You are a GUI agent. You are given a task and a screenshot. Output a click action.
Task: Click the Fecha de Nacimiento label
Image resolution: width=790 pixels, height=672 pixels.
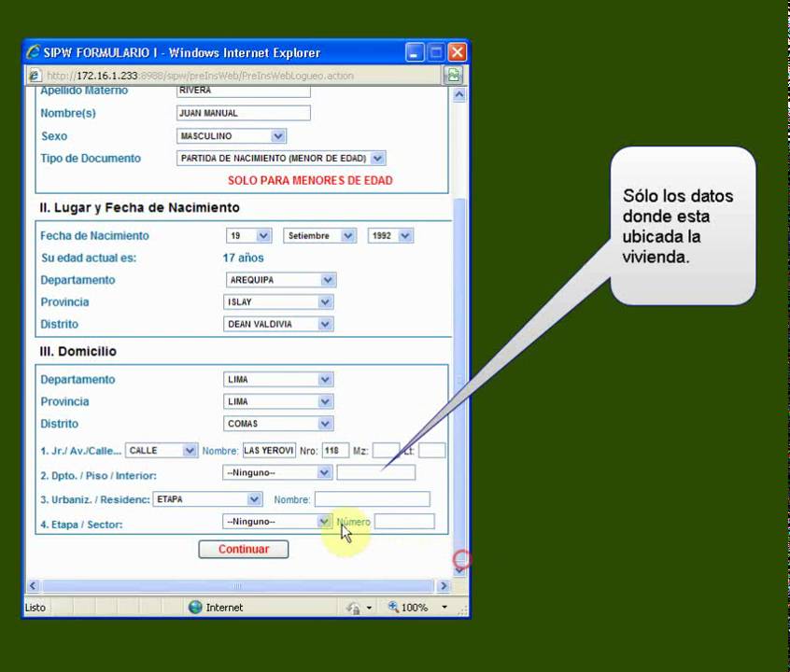tap(94, 236)
